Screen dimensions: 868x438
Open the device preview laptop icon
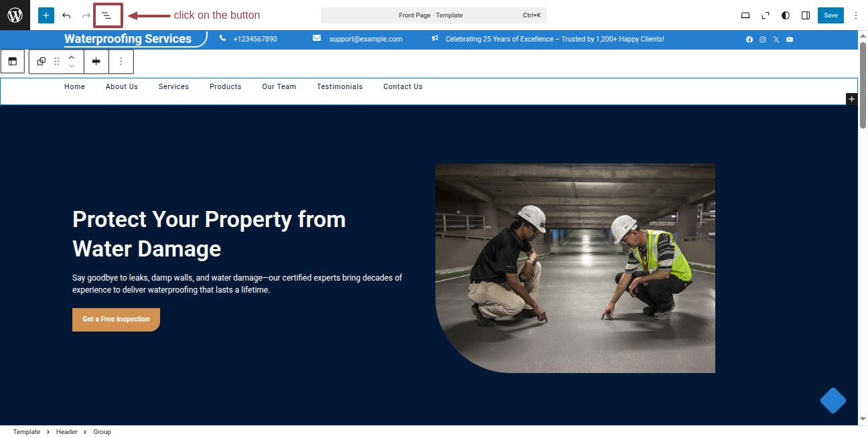745,15
